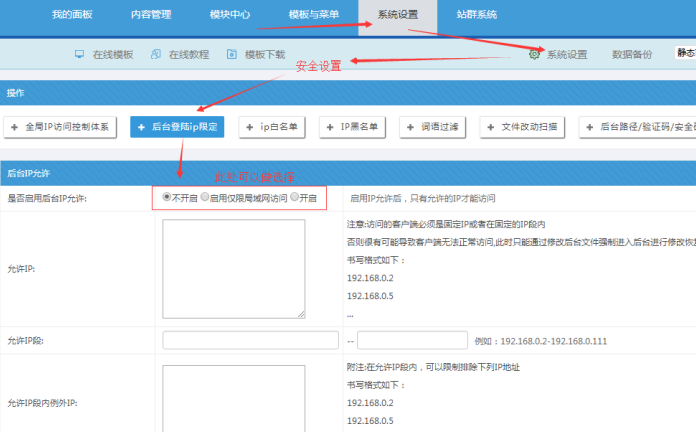The width and height of the screenshot is (696, 432).
Task: Select 启用仅限局域网访问 radio option
Action: click(205, 198)
